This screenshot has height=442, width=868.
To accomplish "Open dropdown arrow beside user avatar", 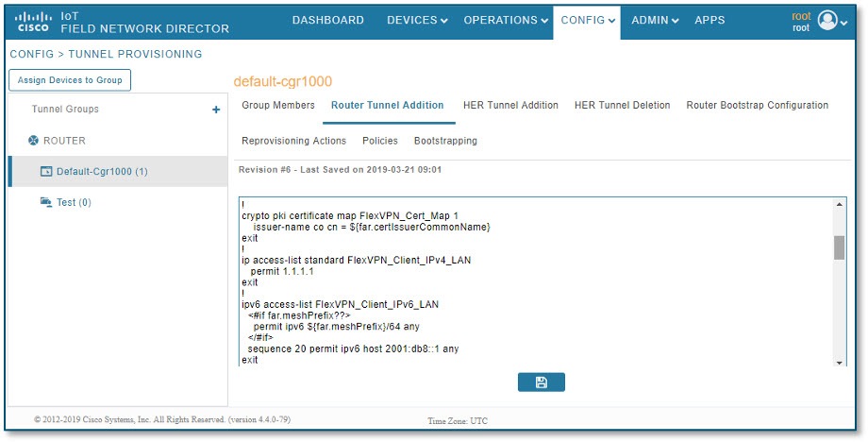I will click(843, 23).
